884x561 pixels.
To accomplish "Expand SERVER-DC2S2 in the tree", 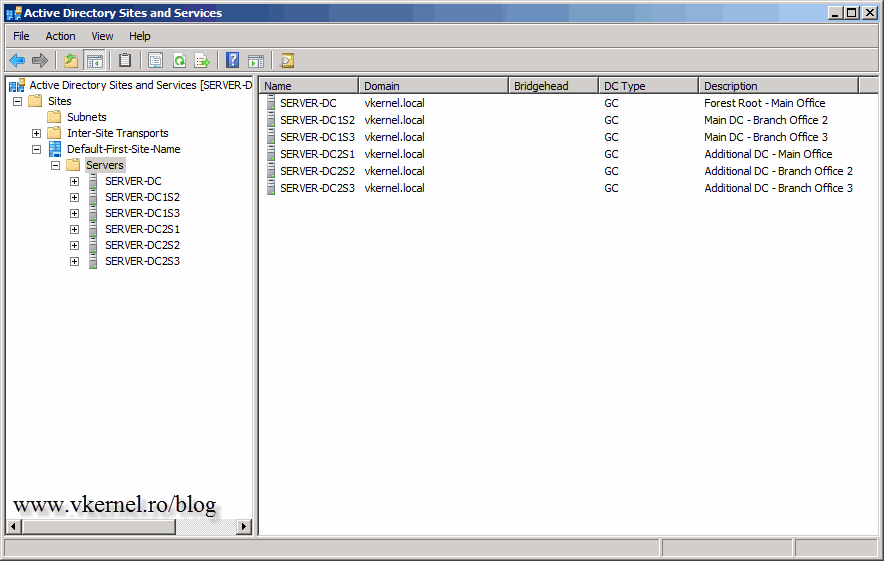I will (x=74, y=245).
